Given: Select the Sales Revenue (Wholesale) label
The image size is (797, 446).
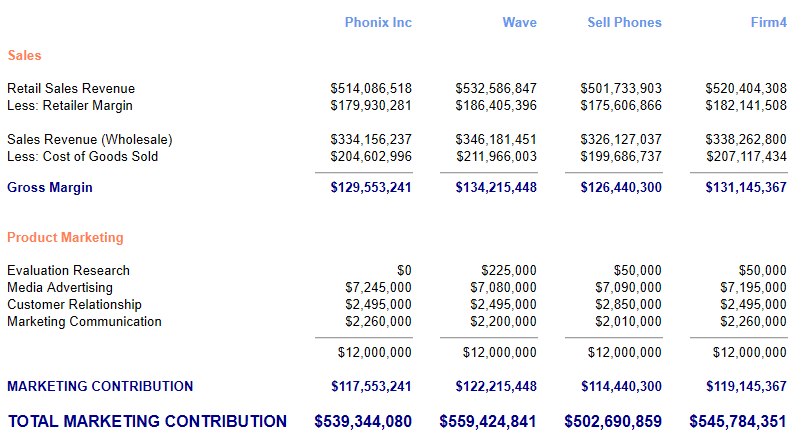Looking at the screenshot, I should pyautogui.click(x=90, y=139).
